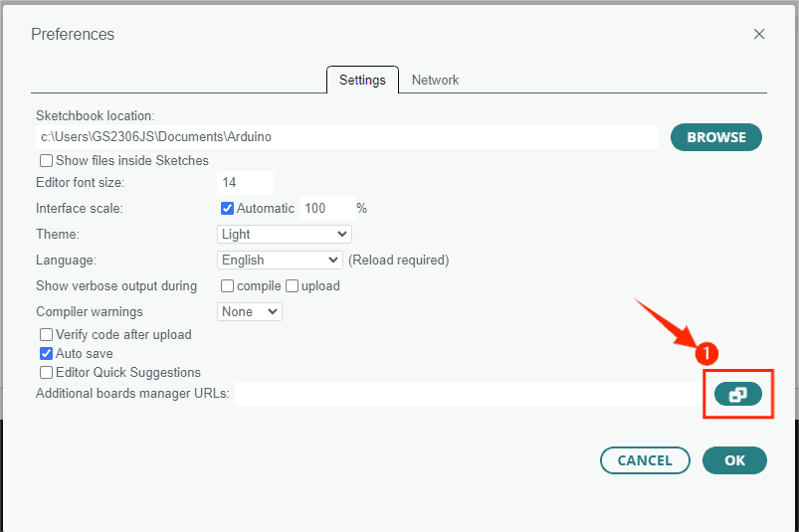Focus the Editor font size field

(x=244, y=183)
